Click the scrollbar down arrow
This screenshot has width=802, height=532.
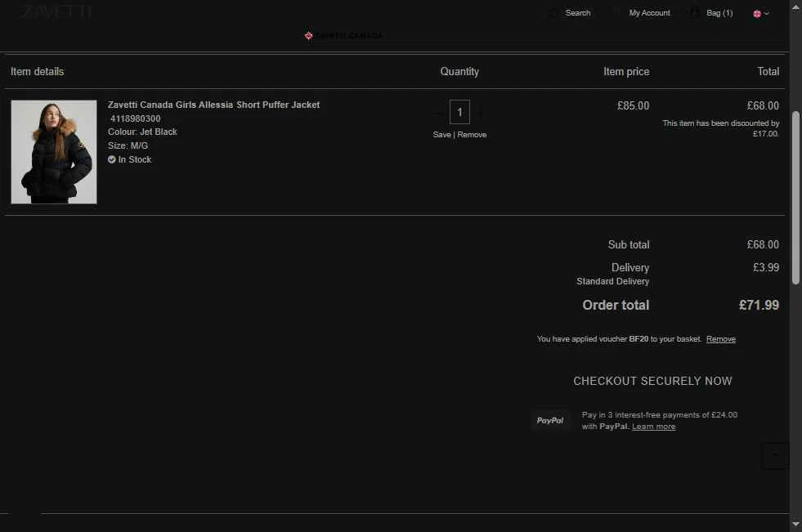pos(795,525)
